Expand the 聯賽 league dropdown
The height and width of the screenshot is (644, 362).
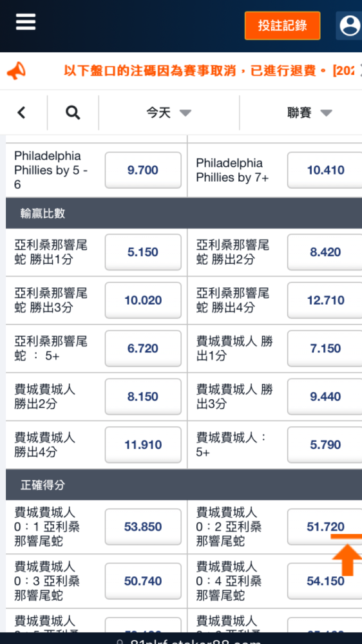coord(309,113)
